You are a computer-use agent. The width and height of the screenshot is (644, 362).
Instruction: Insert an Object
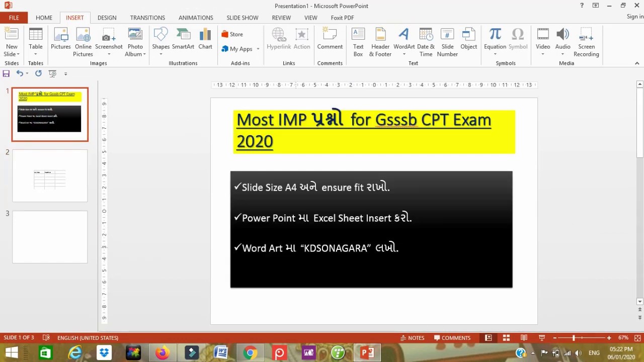[468, 39]
